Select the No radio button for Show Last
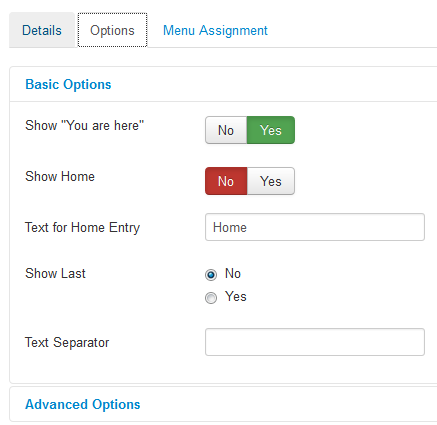Viewport: 437px width, 425px height. point(211,275)
